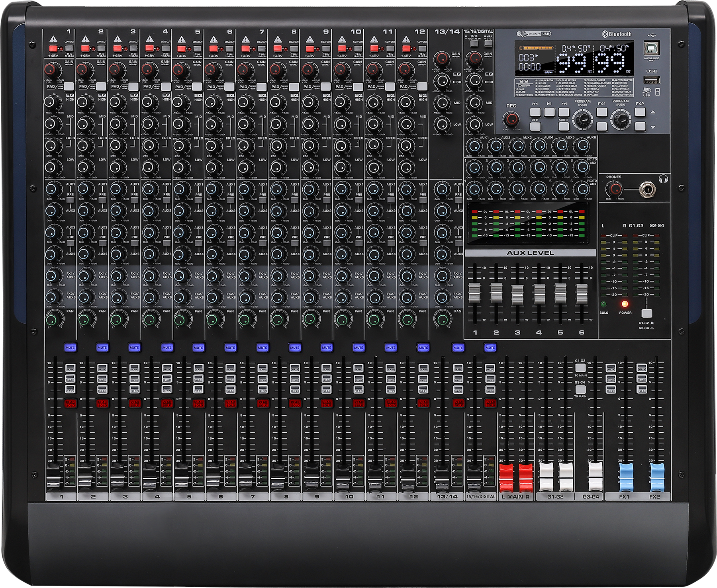Click the Bluetooth logo

tap(605, 35)
